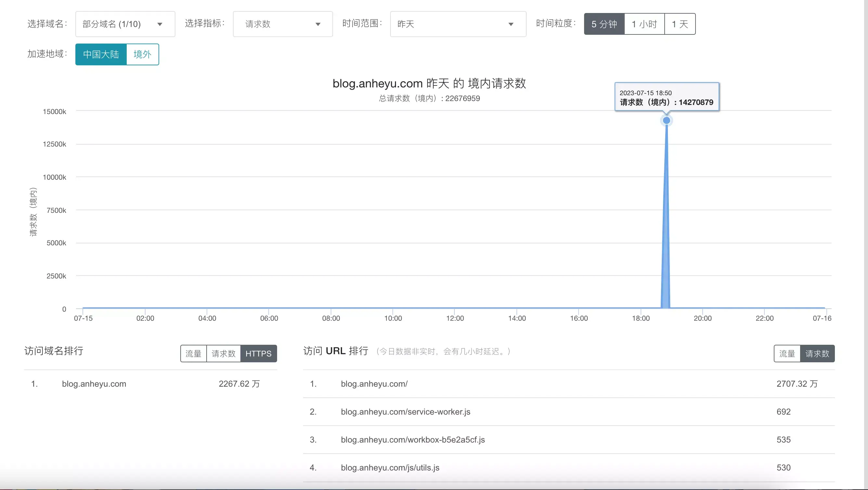This screenshot has height=490, width=868.
Task: Select 流量 in the URL ranking panel
Action: pos(787,354)
